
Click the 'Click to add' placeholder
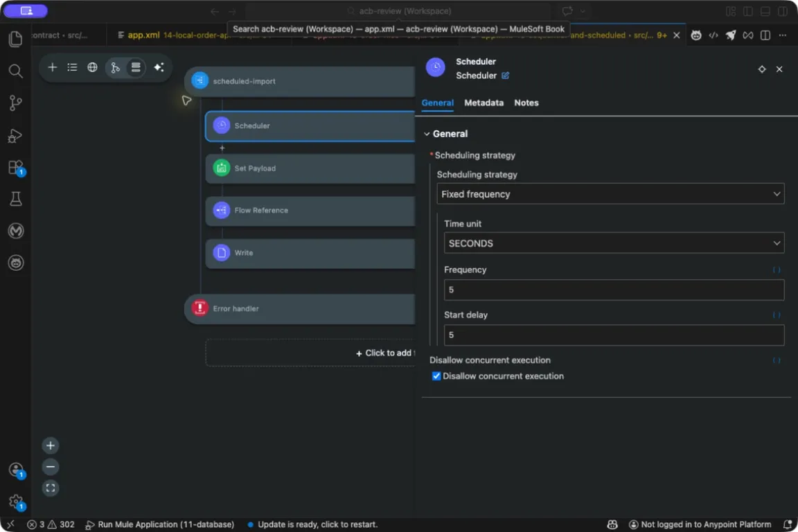310,353
